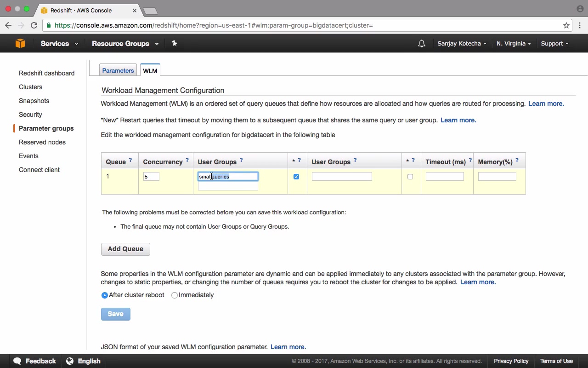Open Learn more link after 'routed for processing'
This screenshot has height=368, width=588.
(546, 103)
